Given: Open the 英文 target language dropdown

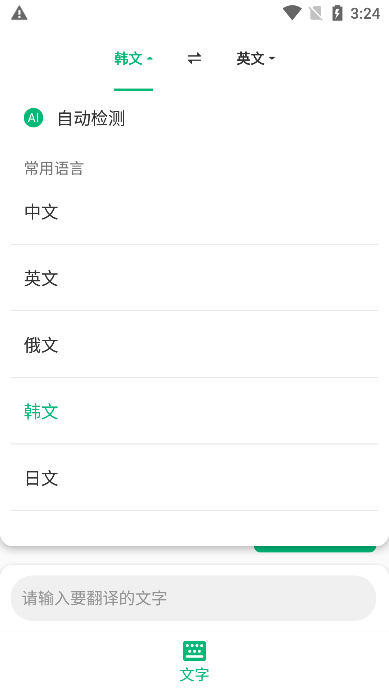Looking at the screenshot, I should coord(256,59).
